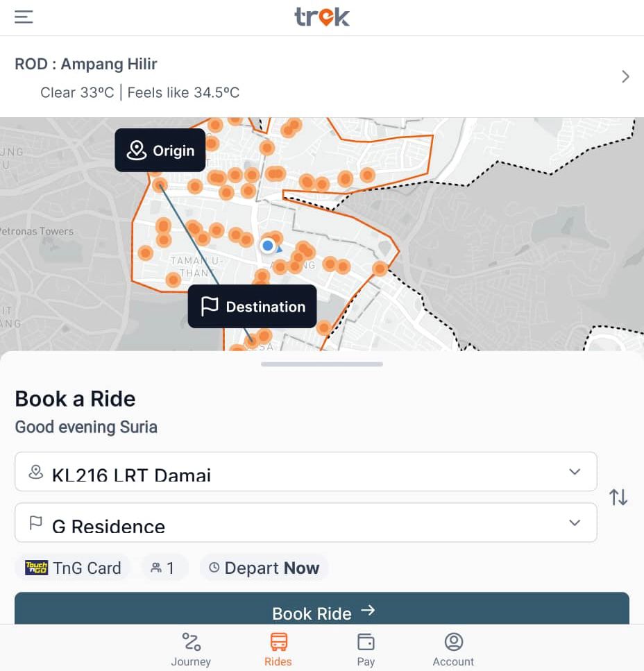Tap the origin pin icon in the field

35,473
